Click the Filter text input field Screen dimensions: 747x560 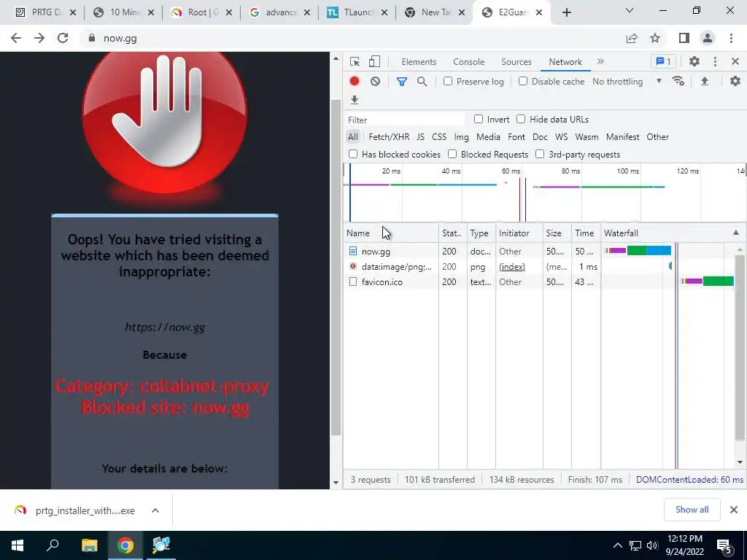coord(405,120)
